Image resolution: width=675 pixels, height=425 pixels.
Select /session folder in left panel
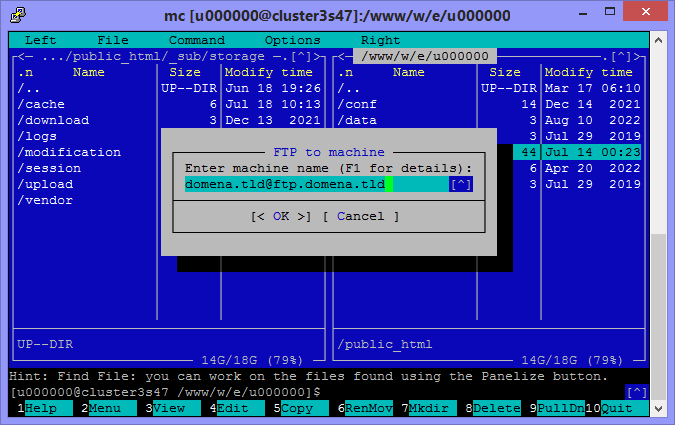pos(49,168)
